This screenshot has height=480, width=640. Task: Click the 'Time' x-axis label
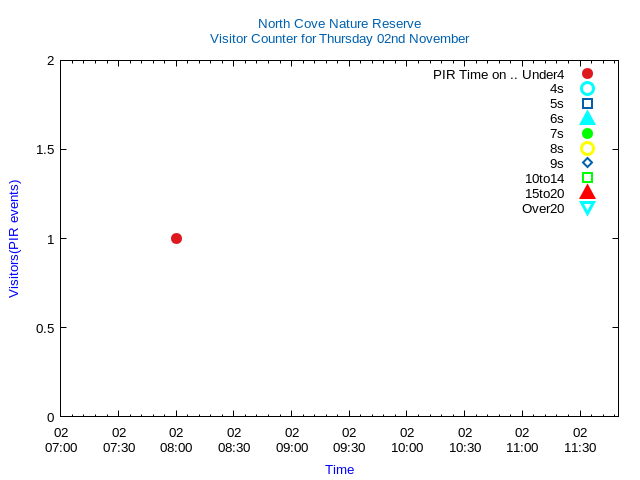coord(339,469)
